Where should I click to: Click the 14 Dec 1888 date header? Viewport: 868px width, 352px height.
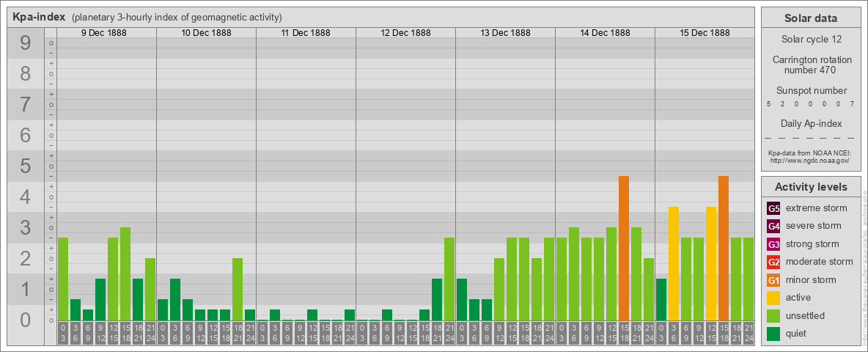605,33
